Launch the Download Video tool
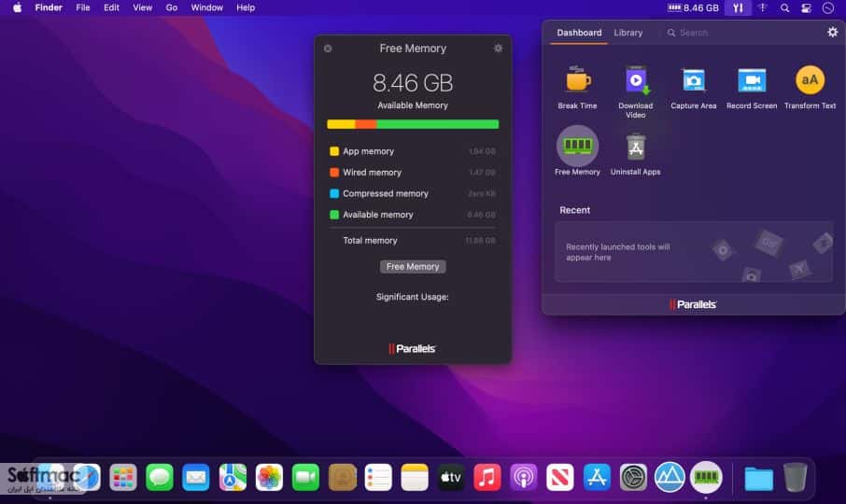 coord(636,91)
